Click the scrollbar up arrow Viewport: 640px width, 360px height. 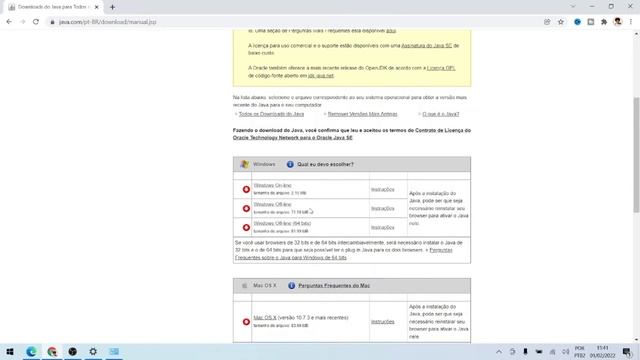tap(636, 33)
